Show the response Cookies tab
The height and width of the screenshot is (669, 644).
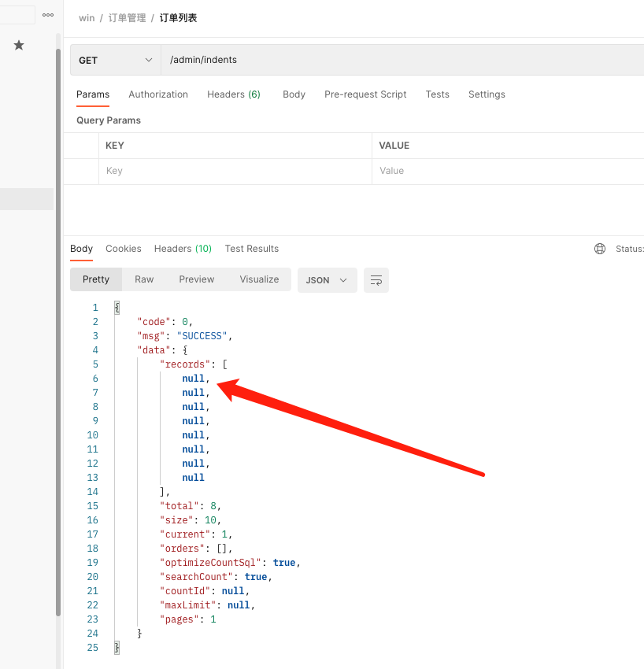click(124, 249)
